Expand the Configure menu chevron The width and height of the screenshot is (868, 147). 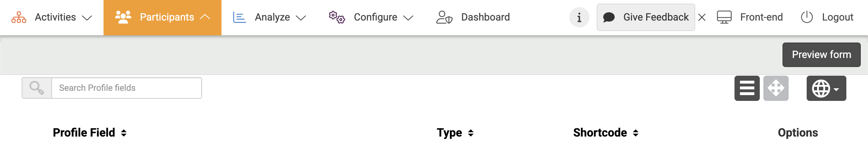coord(408,18)
